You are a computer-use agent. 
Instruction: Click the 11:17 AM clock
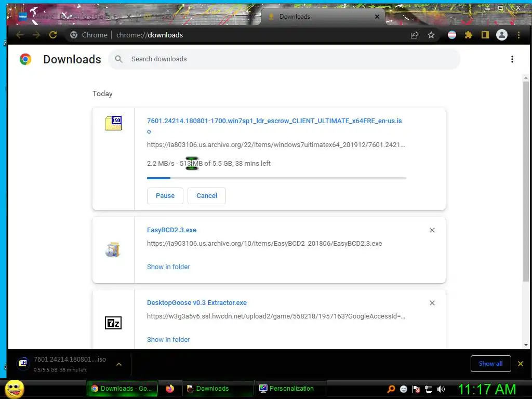coord(486,389)
